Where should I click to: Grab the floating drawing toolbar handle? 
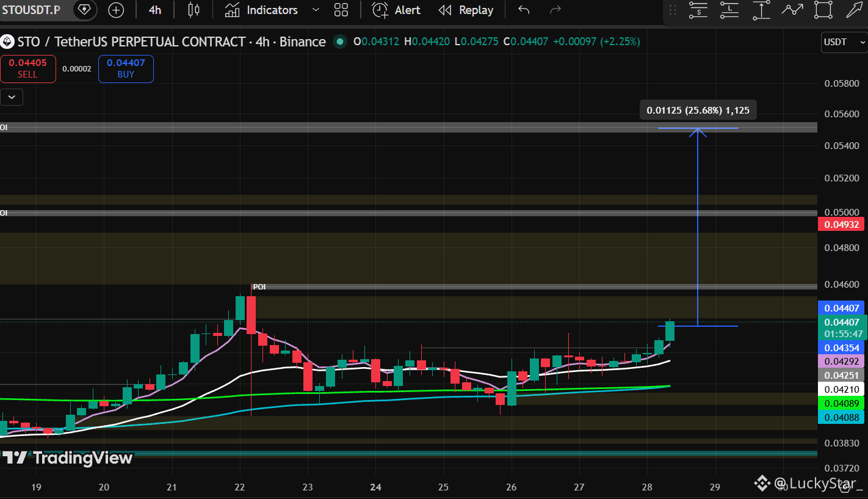pyautogui.click(x=673, y=10)
